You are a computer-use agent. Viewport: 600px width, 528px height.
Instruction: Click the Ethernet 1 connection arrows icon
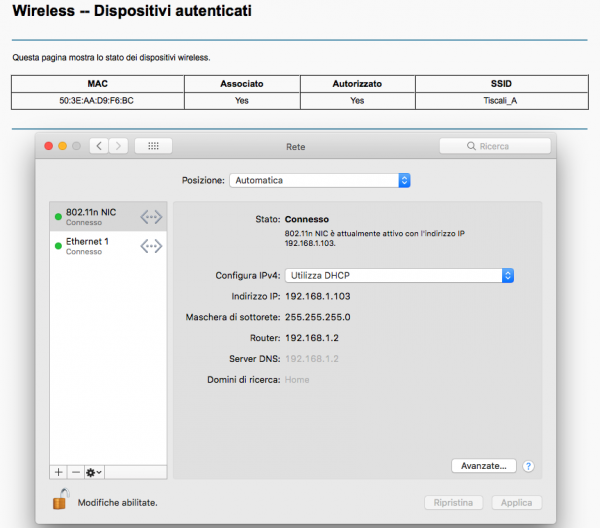(151, 246)
